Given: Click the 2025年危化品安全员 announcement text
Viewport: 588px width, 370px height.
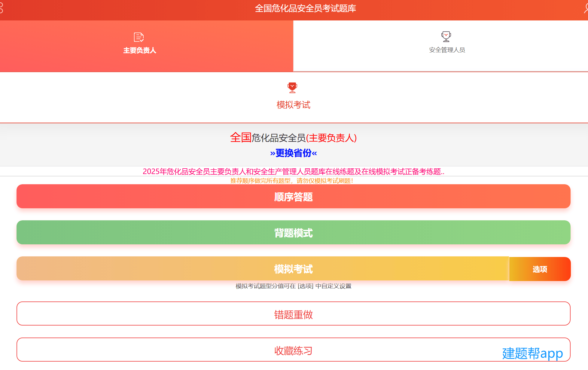Looking at the screenshot, I should (294, 172).
